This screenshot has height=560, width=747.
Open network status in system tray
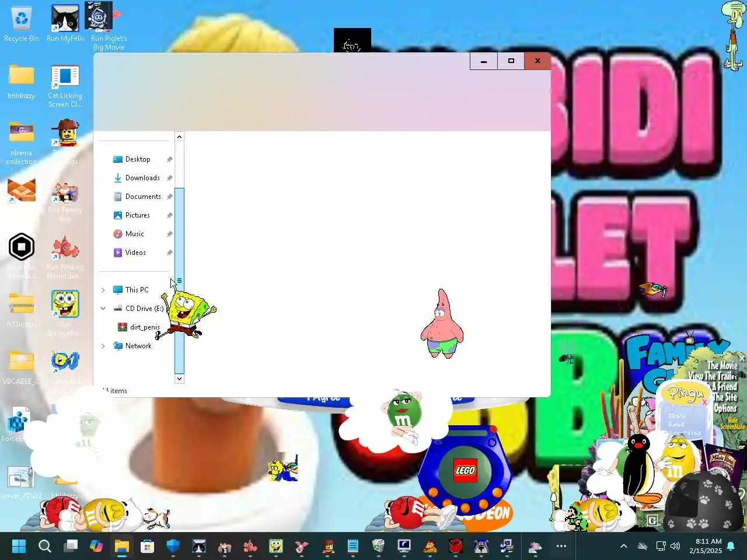661,546
